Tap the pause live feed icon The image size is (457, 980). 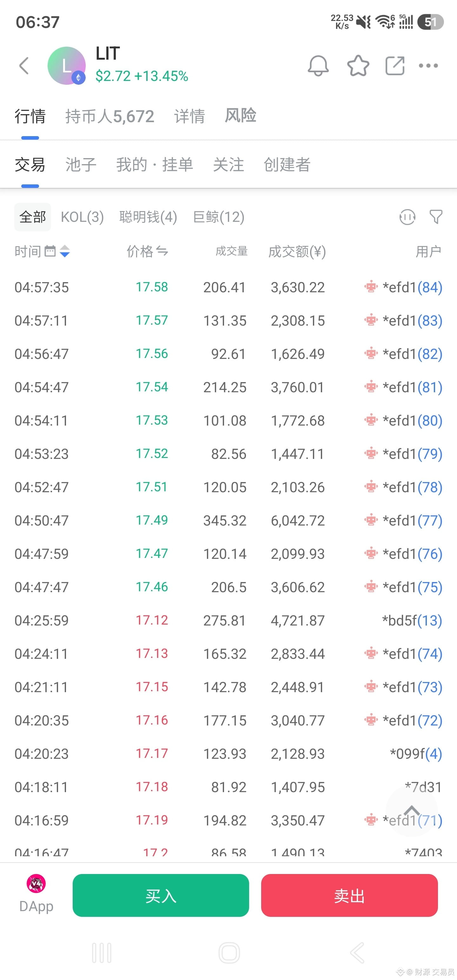coord(407,217)
